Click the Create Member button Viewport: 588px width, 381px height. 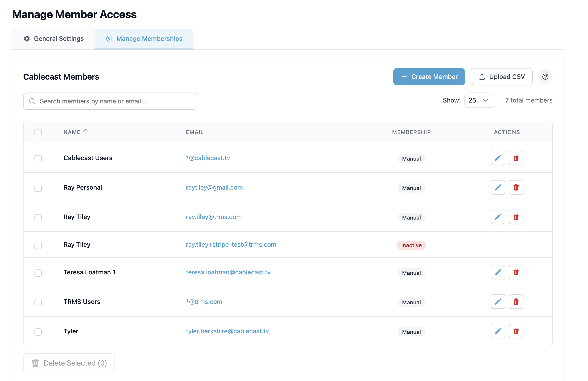(x=429, y=77)
